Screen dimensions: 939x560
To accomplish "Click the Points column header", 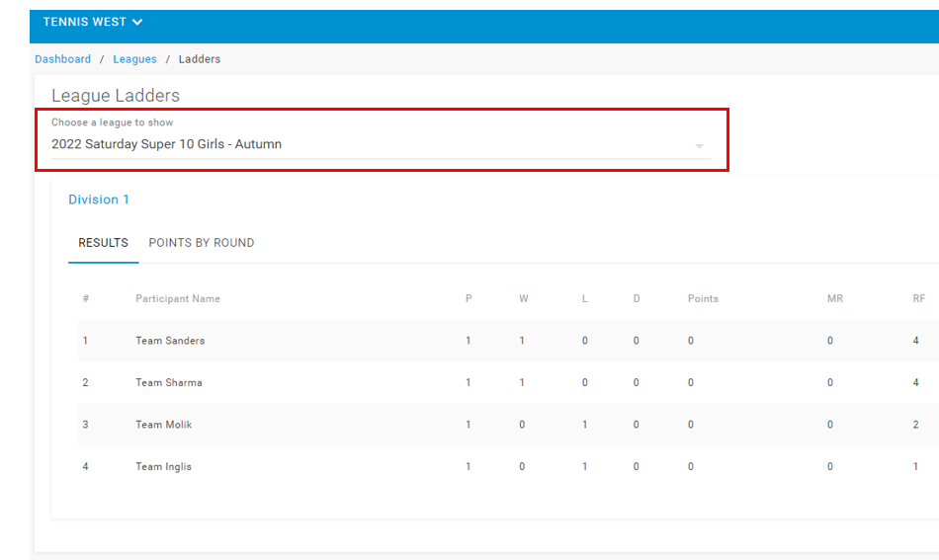I will click(x=703, y=298).
